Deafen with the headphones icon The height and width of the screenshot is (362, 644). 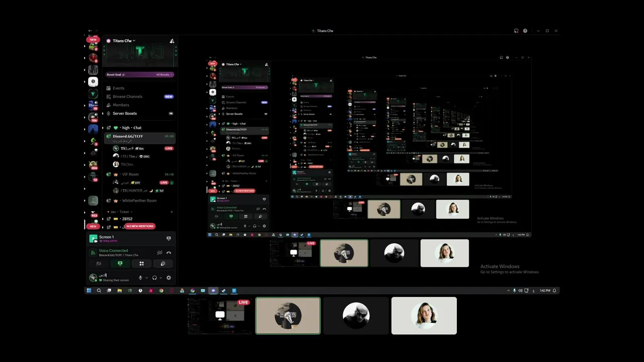click(x=154, y=278)
